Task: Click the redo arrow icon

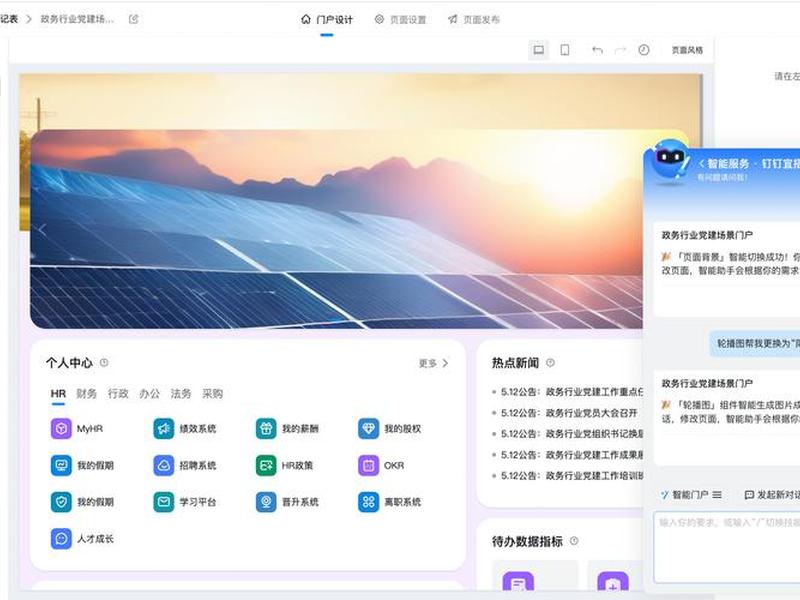Action: [620, 50]
